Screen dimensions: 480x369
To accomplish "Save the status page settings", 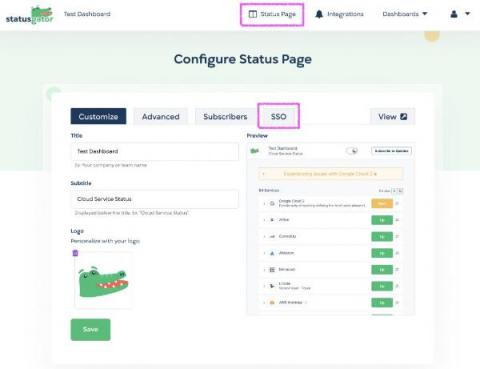I will (90, 330).
